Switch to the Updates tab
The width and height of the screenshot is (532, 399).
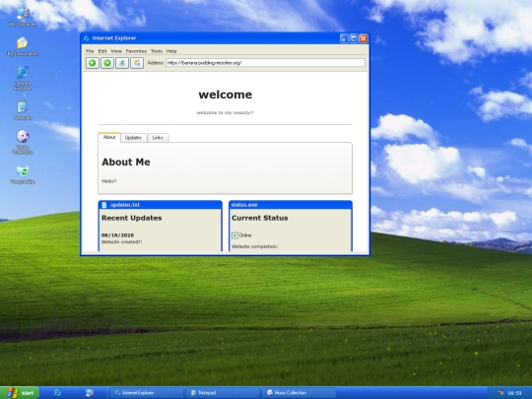(x=133, y=137)
